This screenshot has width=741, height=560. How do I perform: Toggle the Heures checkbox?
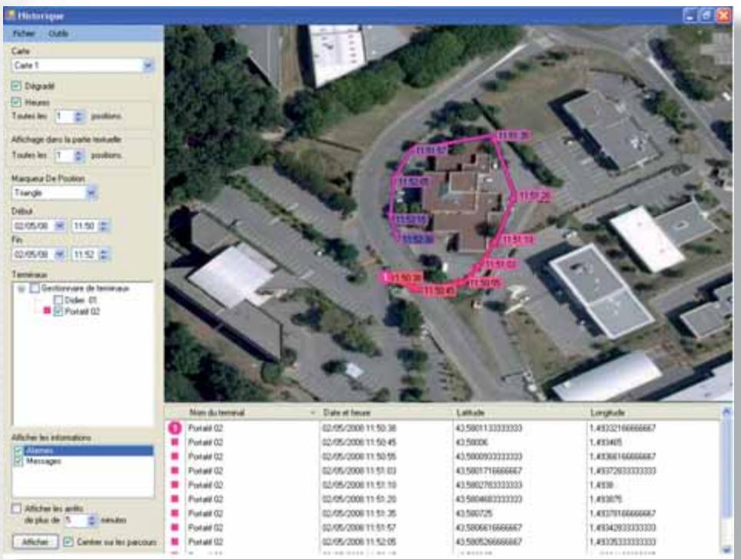pyautogui.click(x=17, y=102)
